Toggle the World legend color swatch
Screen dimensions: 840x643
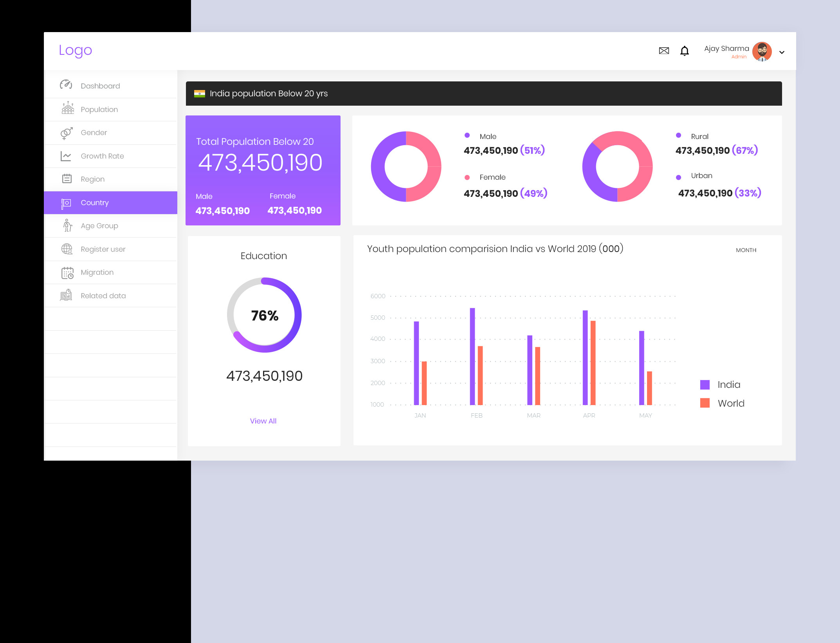705,403
